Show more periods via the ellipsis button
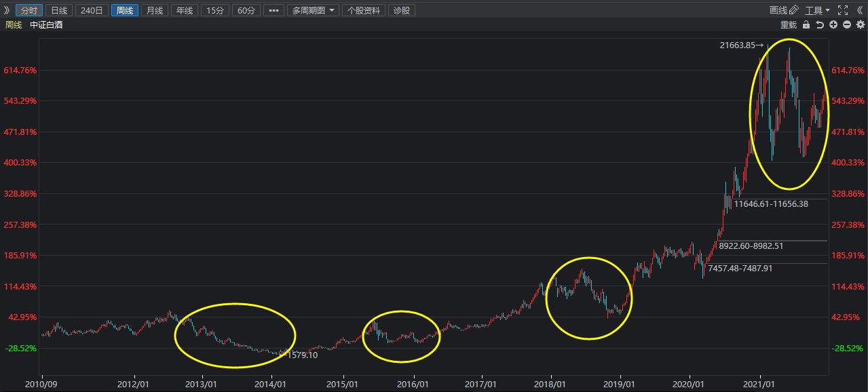The height and width of the screenshot is (392, 868). (273, 10)
